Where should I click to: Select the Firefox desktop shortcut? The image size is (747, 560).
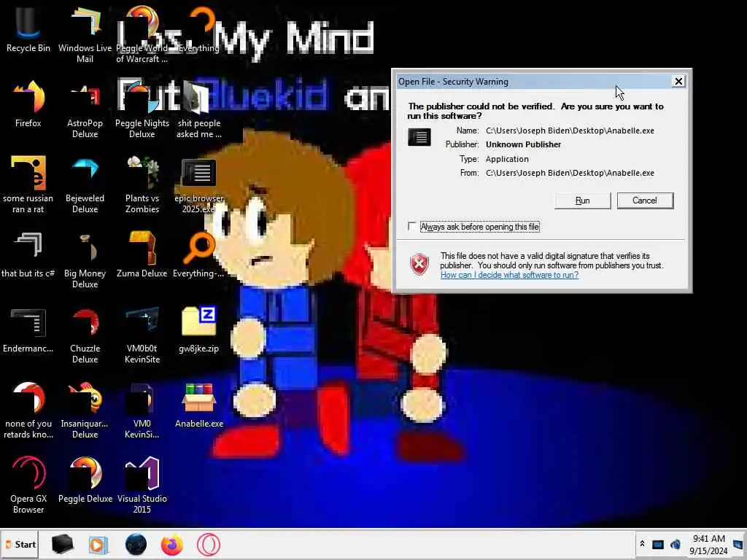click(28, 104)
